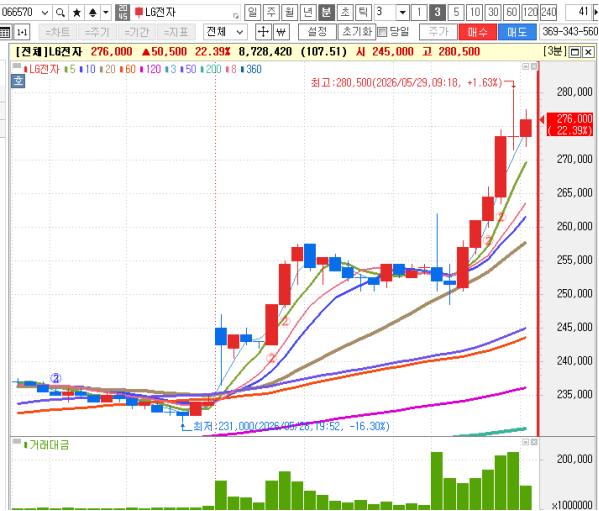Set interval to 120 minutes

[x=530, y=12]
